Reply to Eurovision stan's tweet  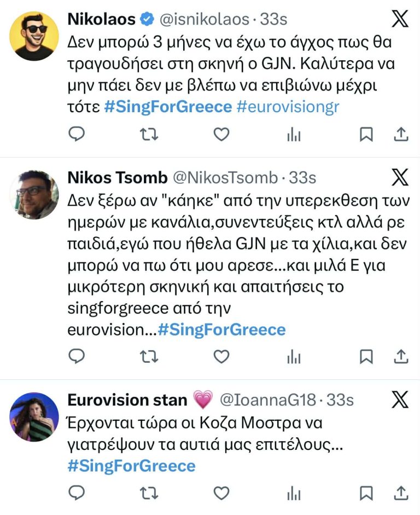77,493
